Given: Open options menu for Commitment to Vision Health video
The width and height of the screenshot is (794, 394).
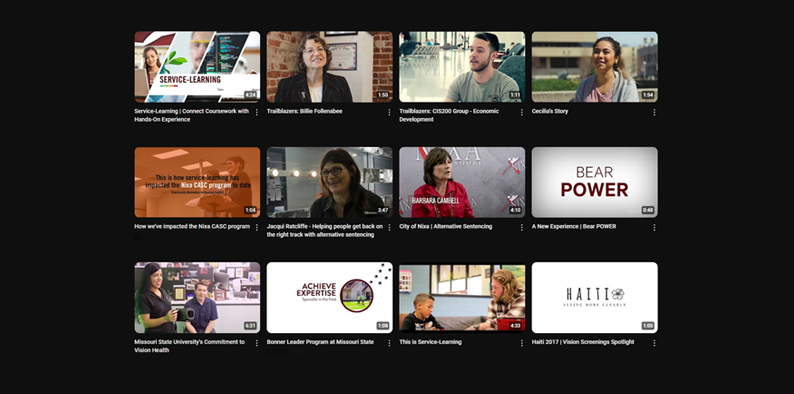Looking at the screenshot, I should (257, 343).
